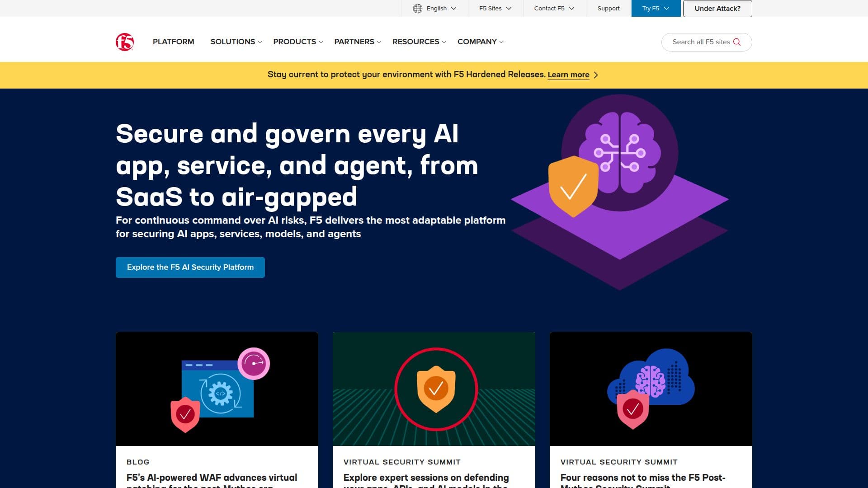Open the Platform menu item
The height and width of the screenshot is (488, 868).
point(174,42)
